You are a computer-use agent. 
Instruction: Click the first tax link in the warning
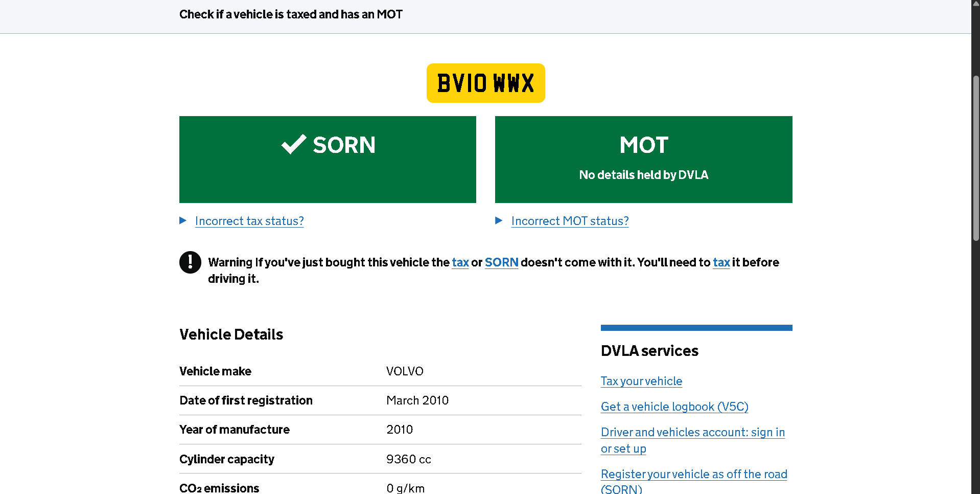click(x=460, y=262)
